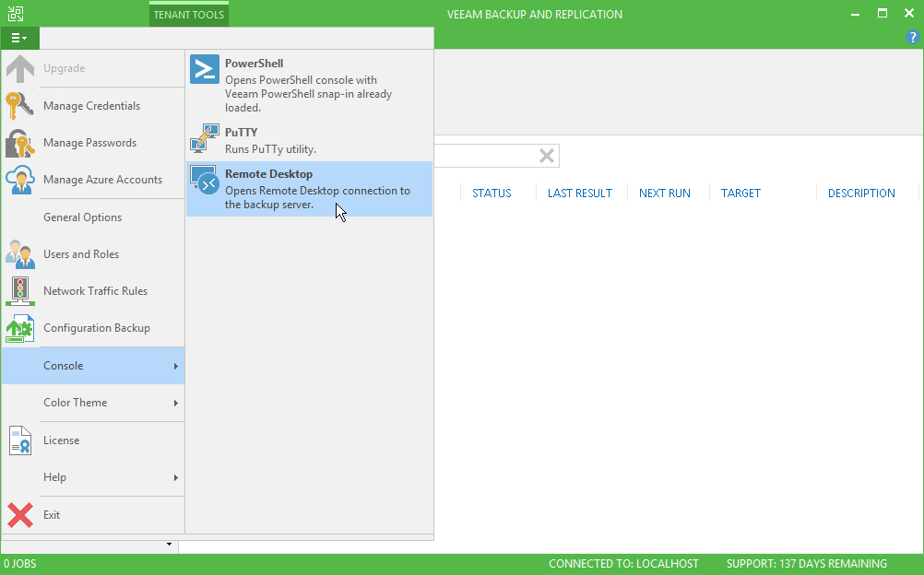Select the Manage Credentials menu entry
The height and width of the screenshot is (575, 924).
coord(93,106)
